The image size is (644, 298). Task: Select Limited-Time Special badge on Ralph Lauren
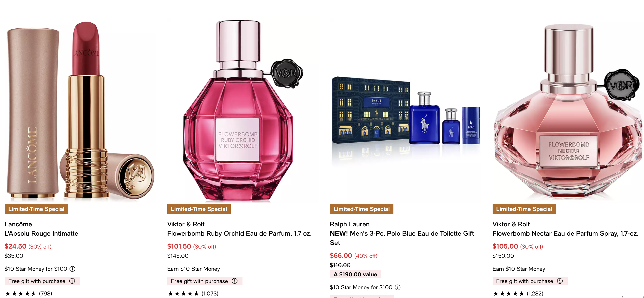click(362, 209)
